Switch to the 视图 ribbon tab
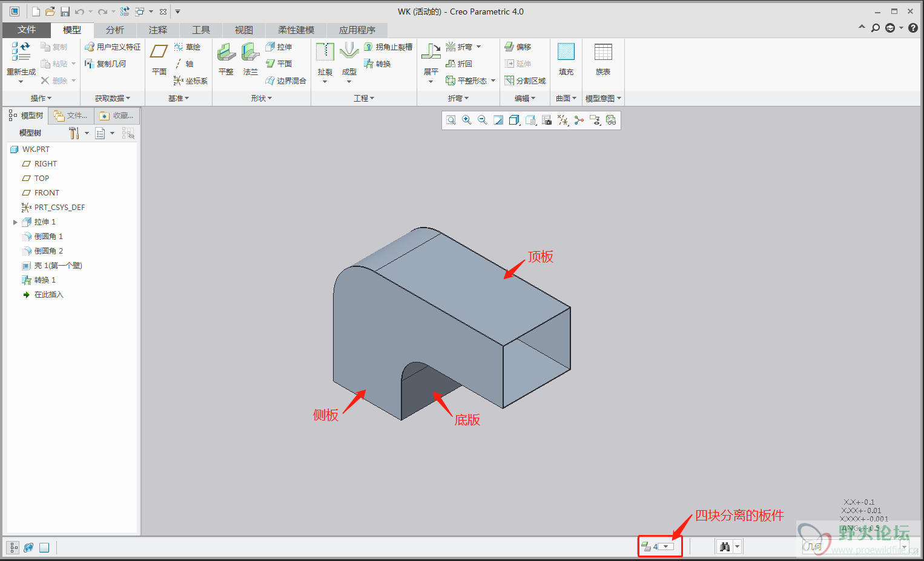The width and height of the screenshot is (924, 561). click(243, 30)
